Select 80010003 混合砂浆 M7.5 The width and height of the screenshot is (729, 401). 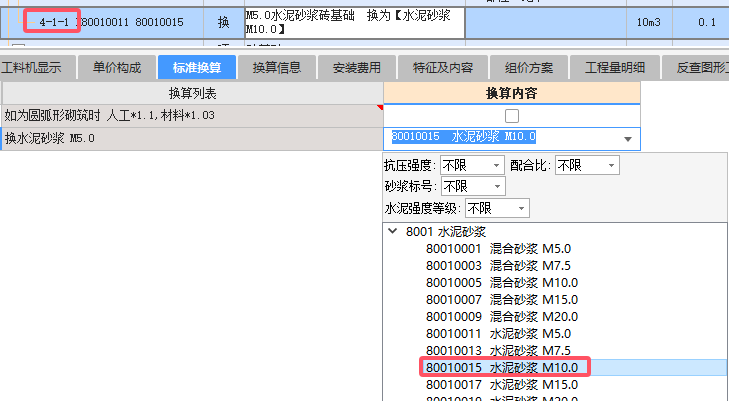498,266
